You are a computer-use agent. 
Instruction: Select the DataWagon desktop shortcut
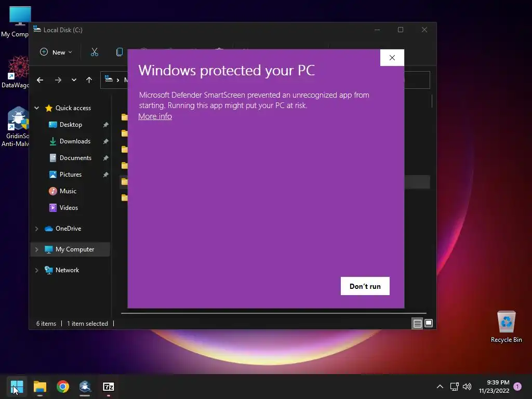tap(15, 72)
